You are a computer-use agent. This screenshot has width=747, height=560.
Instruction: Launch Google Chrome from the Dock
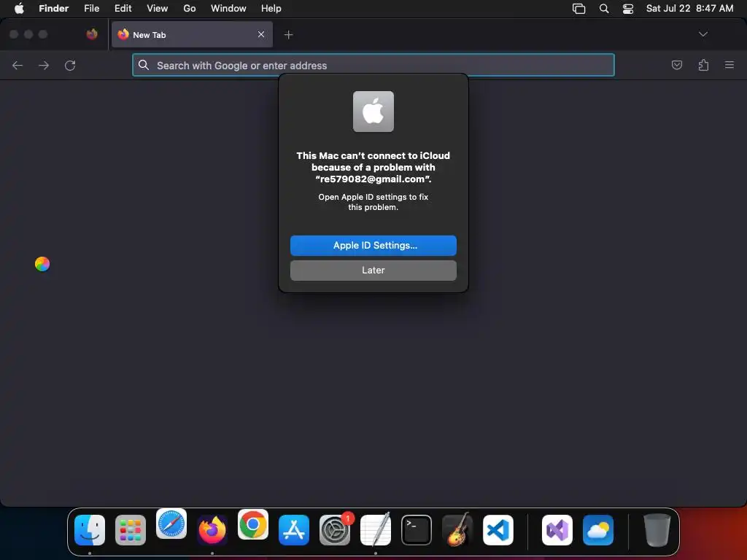coord(253,524)
